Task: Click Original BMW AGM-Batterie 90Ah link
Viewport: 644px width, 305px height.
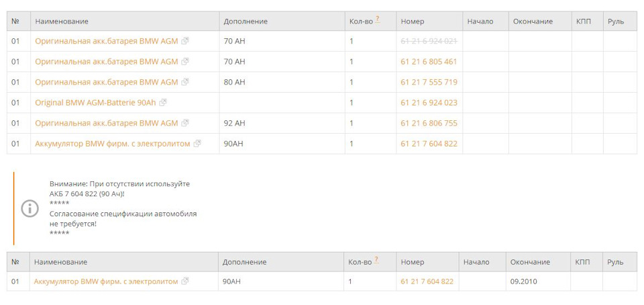Action: [96, 103]
